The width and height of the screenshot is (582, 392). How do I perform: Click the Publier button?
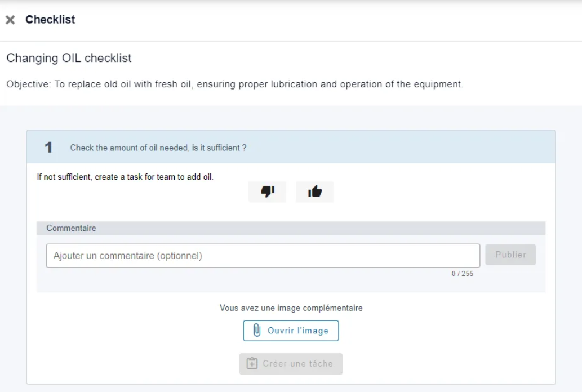click(x=511, y=255)
